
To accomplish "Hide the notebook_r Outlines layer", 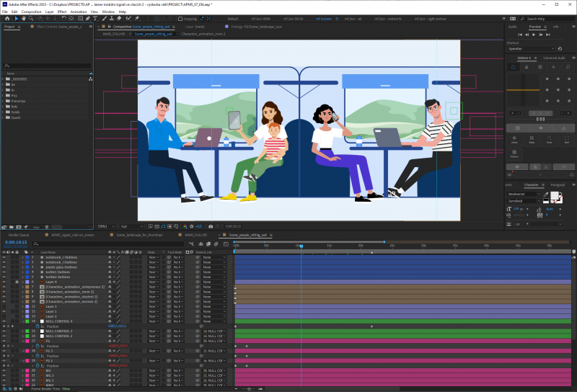I will pyautogui.click(x=4, y=257).
